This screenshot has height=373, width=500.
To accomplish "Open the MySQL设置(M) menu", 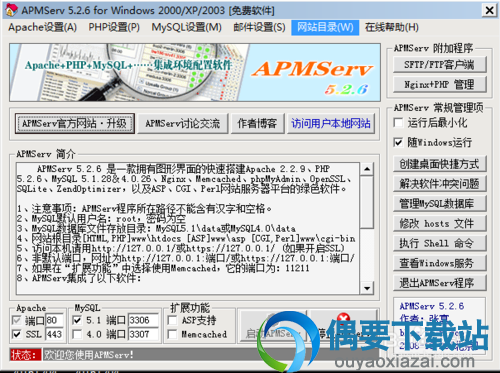I will [186, 27].
